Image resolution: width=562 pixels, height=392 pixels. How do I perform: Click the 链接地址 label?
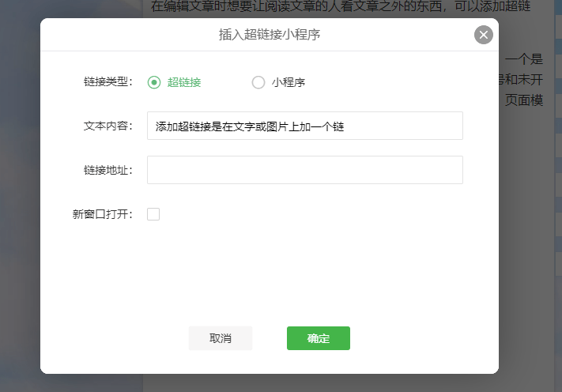[x=108, y=170]
